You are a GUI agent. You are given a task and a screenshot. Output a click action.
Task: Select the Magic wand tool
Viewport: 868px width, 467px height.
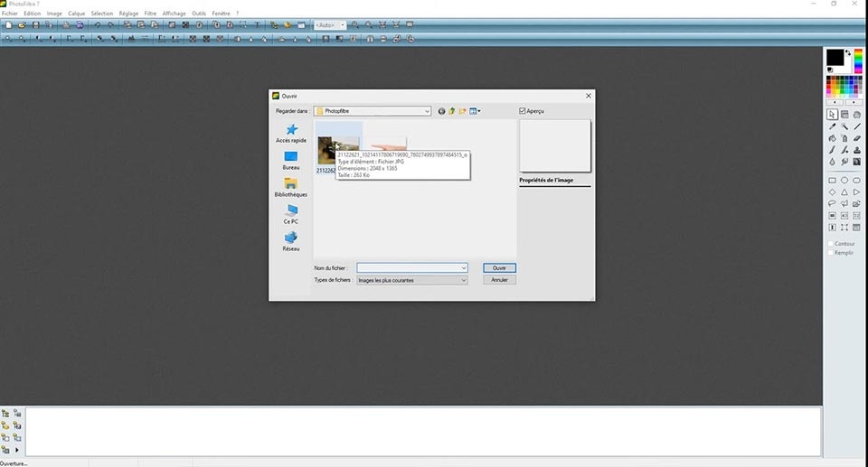tap(844, 126)
